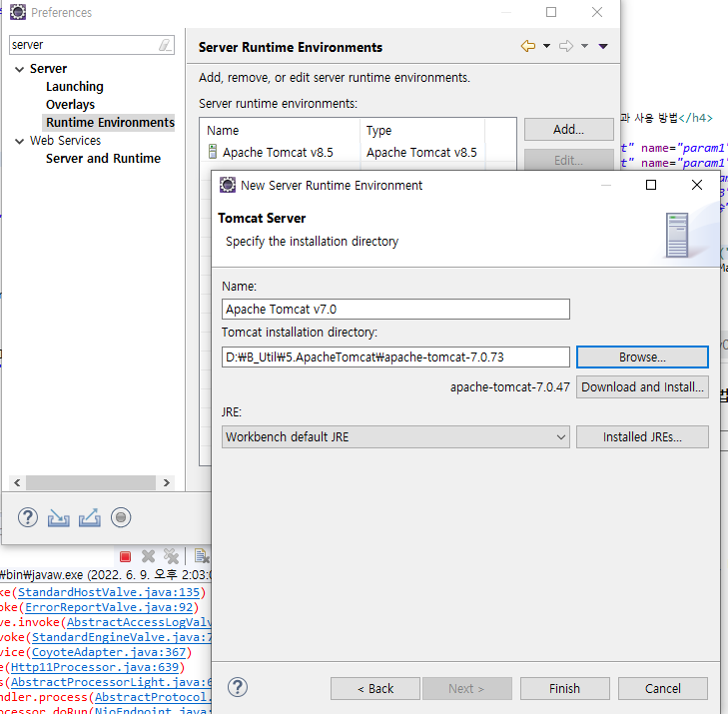This screenshot has height=714, width=728.
Task: Click the < Back button
Action: point(375,688)
